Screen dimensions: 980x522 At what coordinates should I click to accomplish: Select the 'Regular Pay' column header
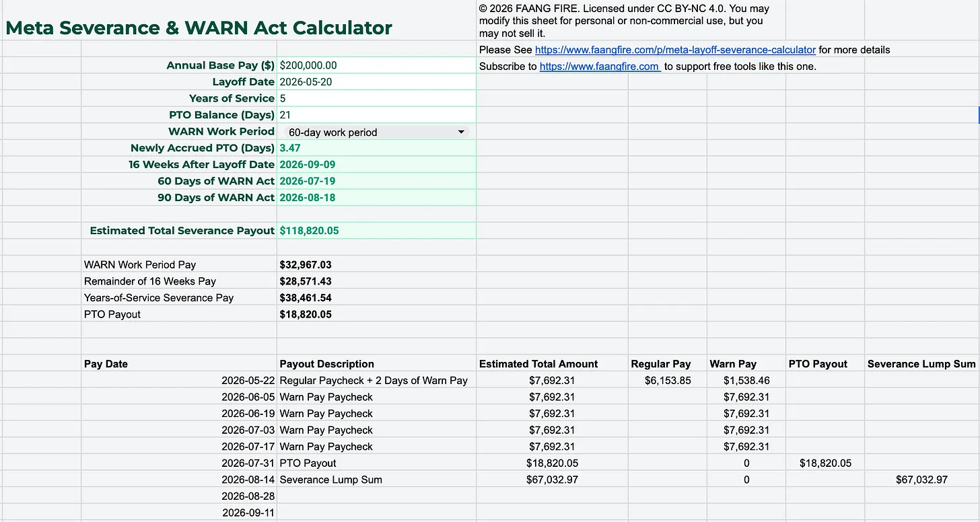click(x=661, y=364)
